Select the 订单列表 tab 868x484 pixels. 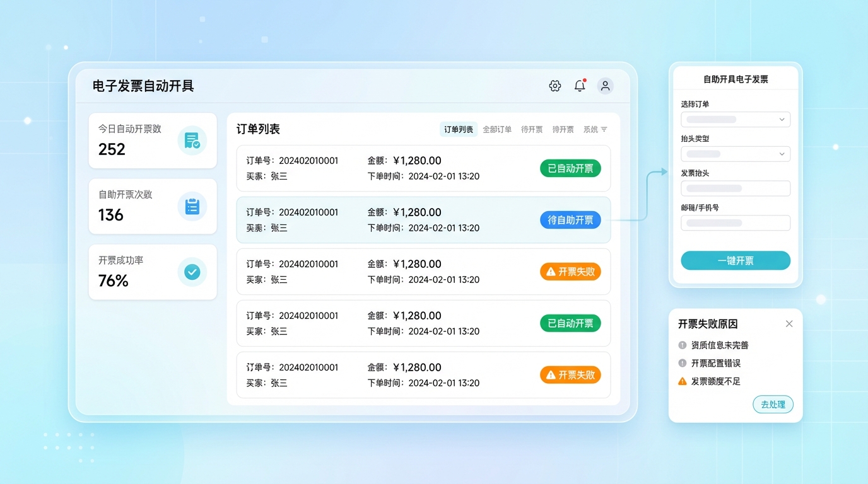click(459, 130)
